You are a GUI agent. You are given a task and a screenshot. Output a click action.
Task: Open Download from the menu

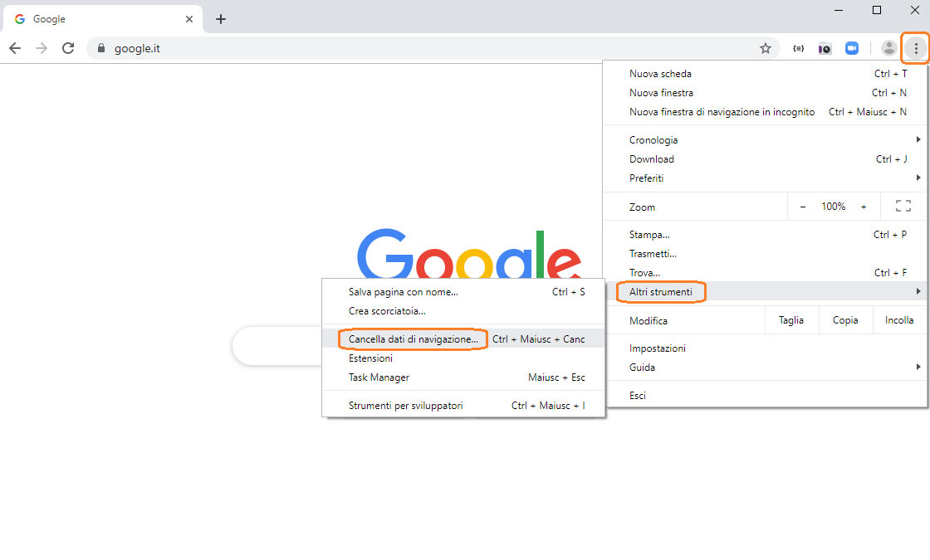coord(765,158)
